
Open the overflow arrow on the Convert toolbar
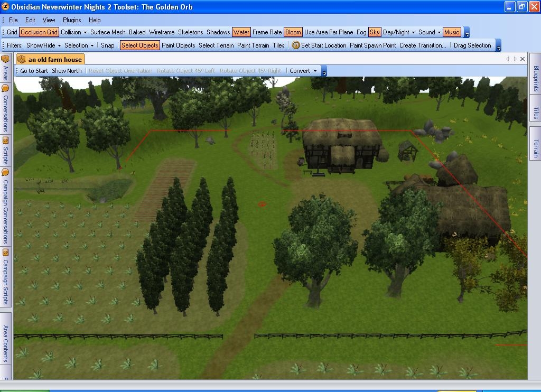324,71
